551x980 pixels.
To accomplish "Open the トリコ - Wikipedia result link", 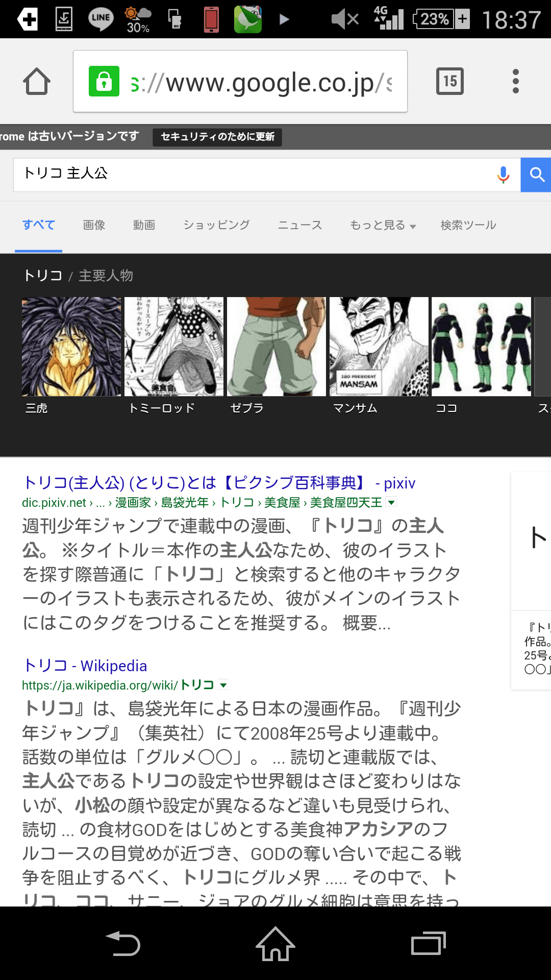I will pyautogui.click(x=86, y=666).
